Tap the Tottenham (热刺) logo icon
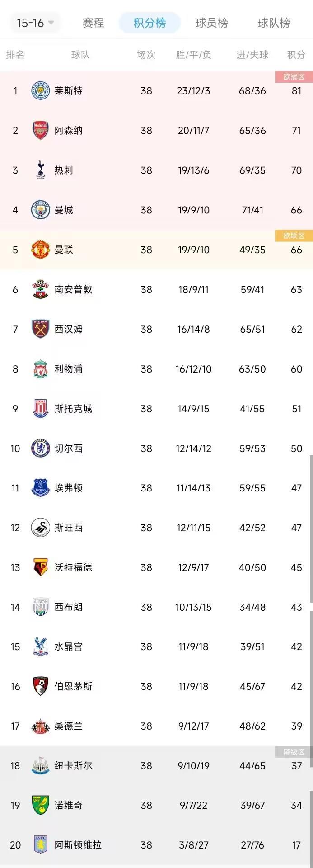This screenshot has width=313, height=868. [x=40, y=170]
